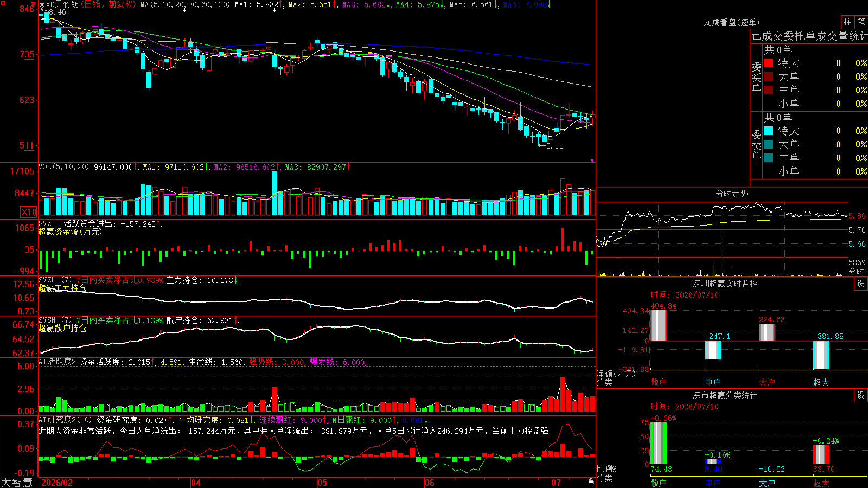This screenshot has height=488, width=868.
Task: Click the 大智慧 logo at bottom-left
Action: coord(17,483)
